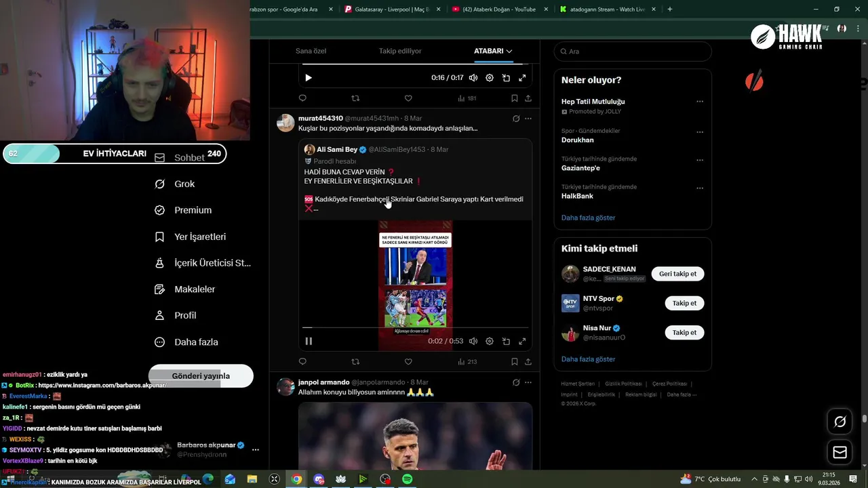This screenshot has width=868, height=488.
Task: Share murat454310's post
Action: (x=528, y=362)
